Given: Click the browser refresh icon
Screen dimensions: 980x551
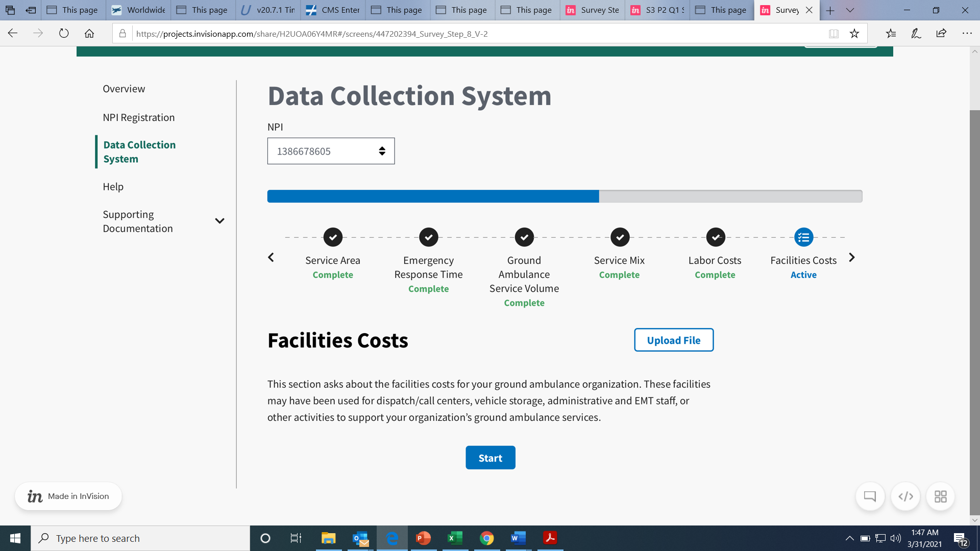Looking at the screenshot, I should (x=64, y=34).
